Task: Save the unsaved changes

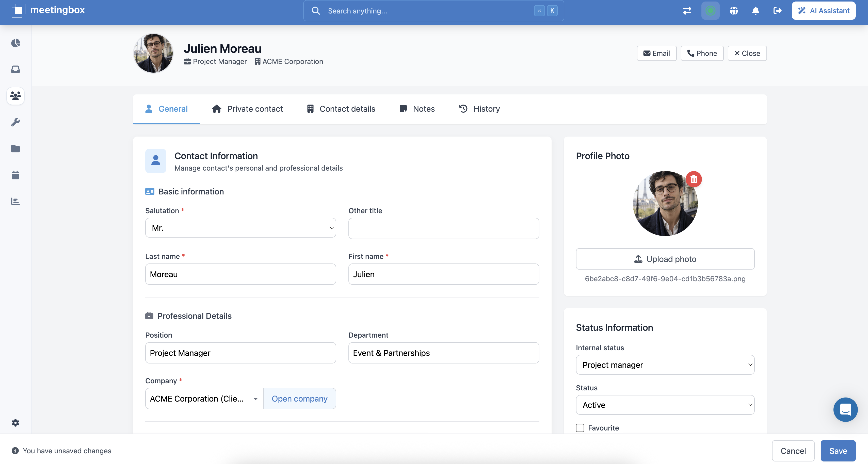Action: 838,451
